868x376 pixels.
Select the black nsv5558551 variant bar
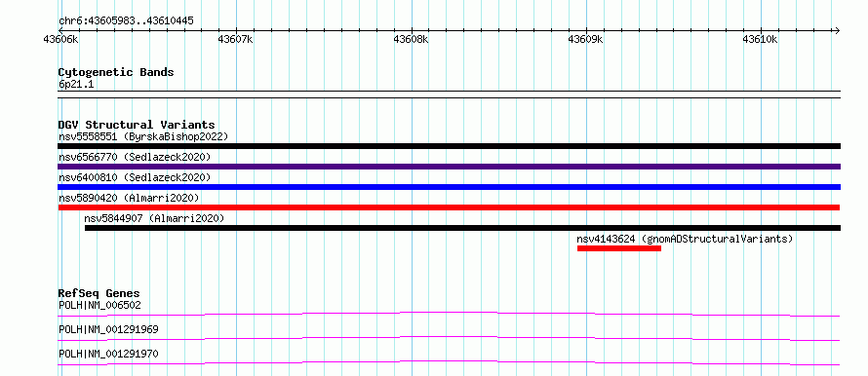(449, 146)
